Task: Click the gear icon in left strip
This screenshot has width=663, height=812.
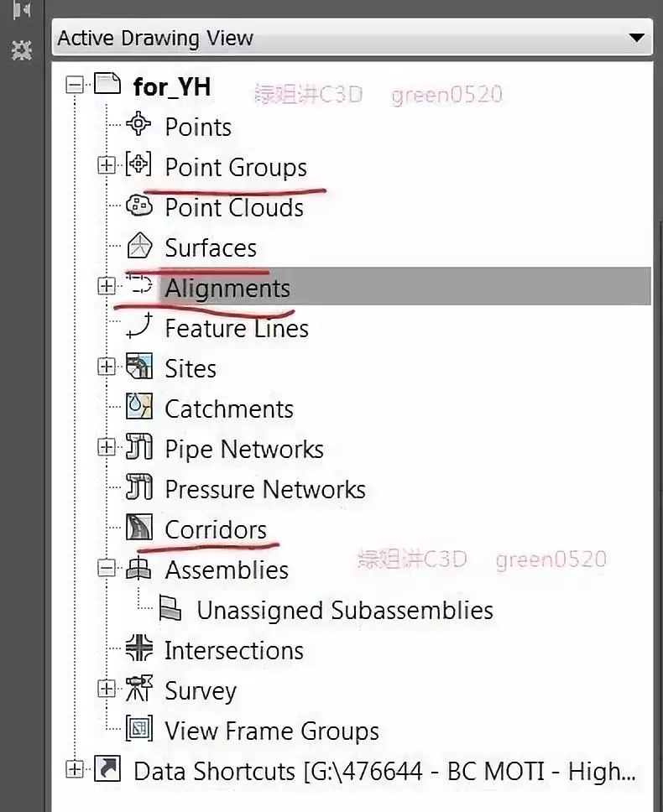Action: click(21, 49)
